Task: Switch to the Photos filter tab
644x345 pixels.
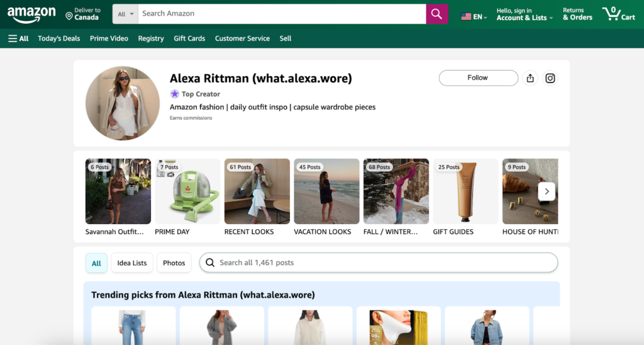Action: tap(174, 263)
